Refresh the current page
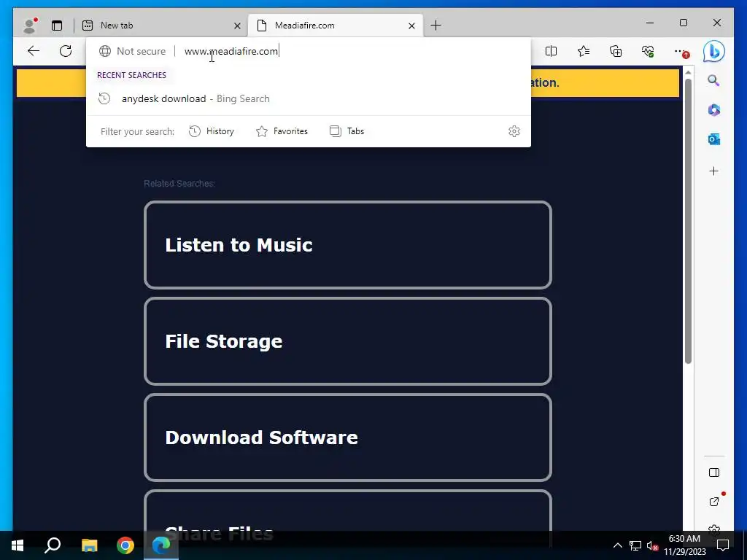Image resolution: width=747 pixels, height=560 pixels. [66, 51]
